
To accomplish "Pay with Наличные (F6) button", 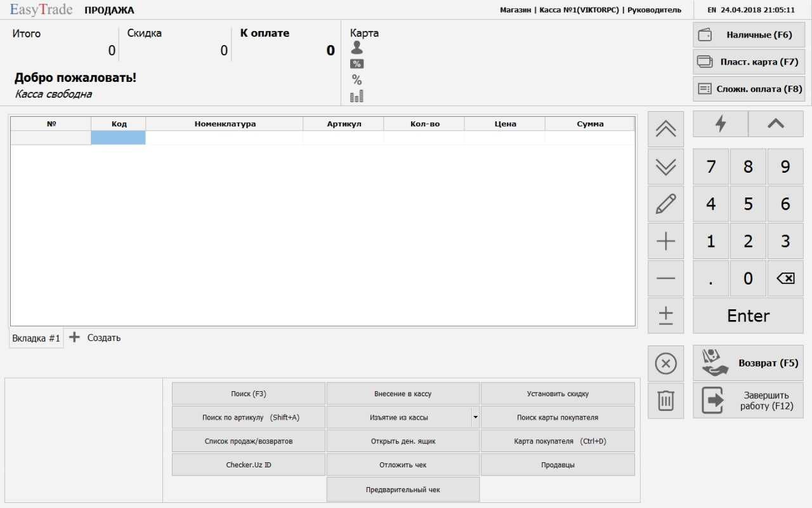I will pos(749,35).
